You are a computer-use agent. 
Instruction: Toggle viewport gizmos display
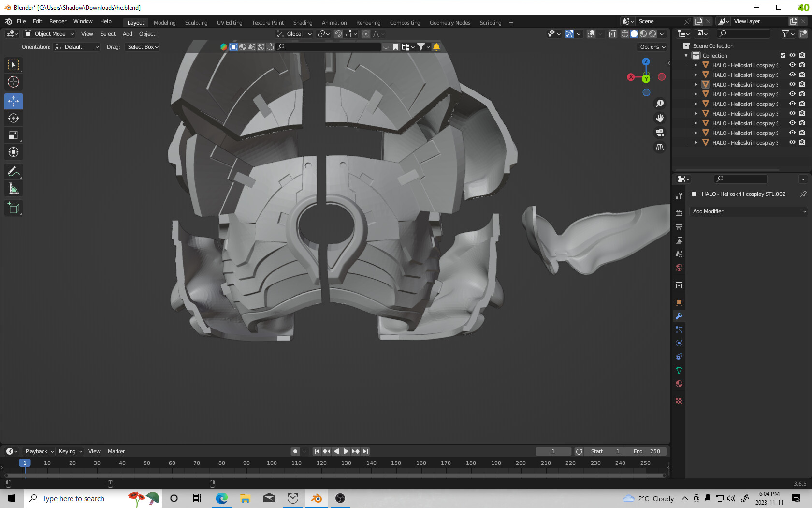(x=569, y=34)
